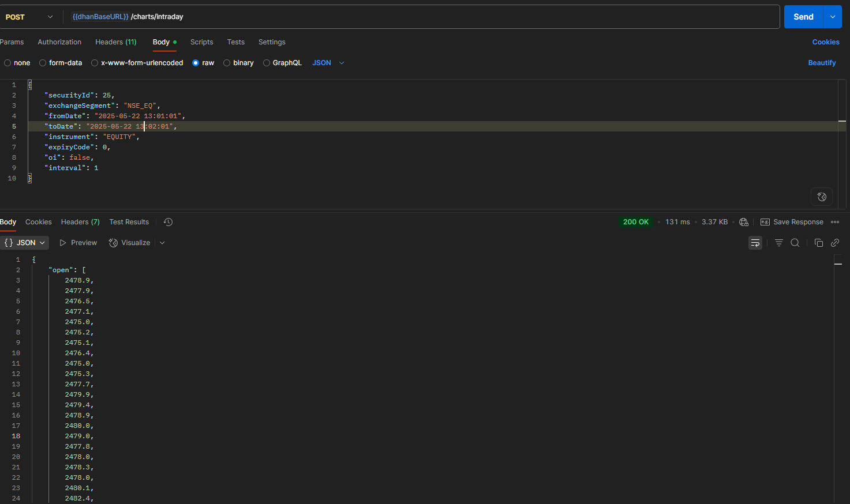
Task: Click the response link chain icon
Action: [835, 243]
